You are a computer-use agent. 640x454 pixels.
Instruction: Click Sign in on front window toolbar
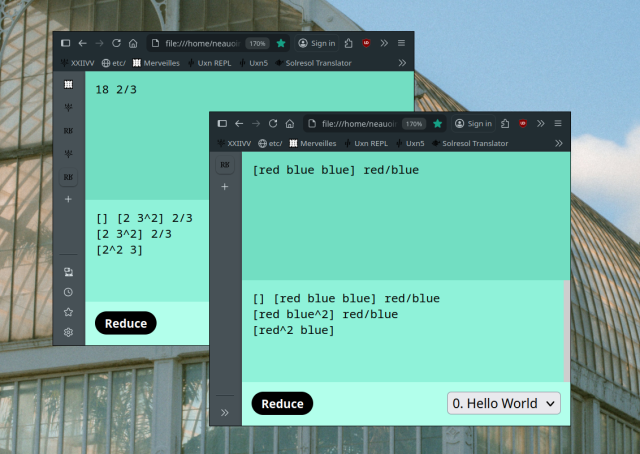[x=474, y=123]
